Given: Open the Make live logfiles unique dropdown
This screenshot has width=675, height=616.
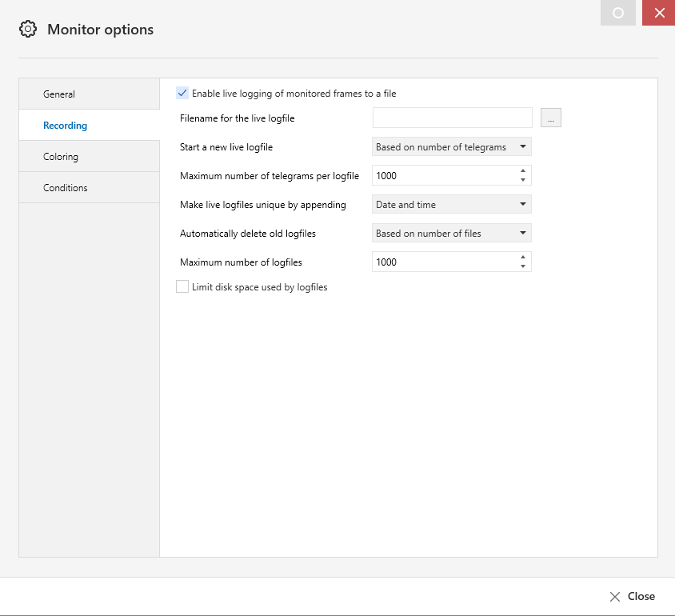Looking at the screenshot, I should point(452,205).
